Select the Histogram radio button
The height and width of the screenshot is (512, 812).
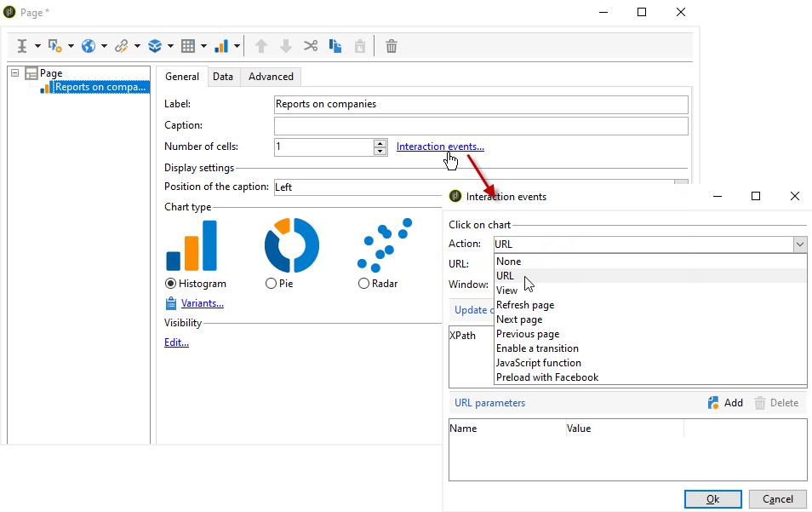coord(170,284)
